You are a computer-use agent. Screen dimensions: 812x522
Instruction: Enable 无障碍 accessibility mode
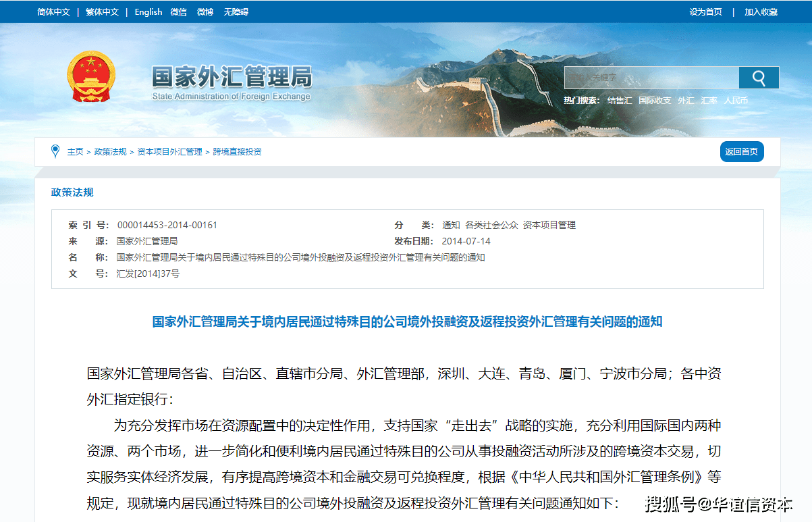click(238, 11)
